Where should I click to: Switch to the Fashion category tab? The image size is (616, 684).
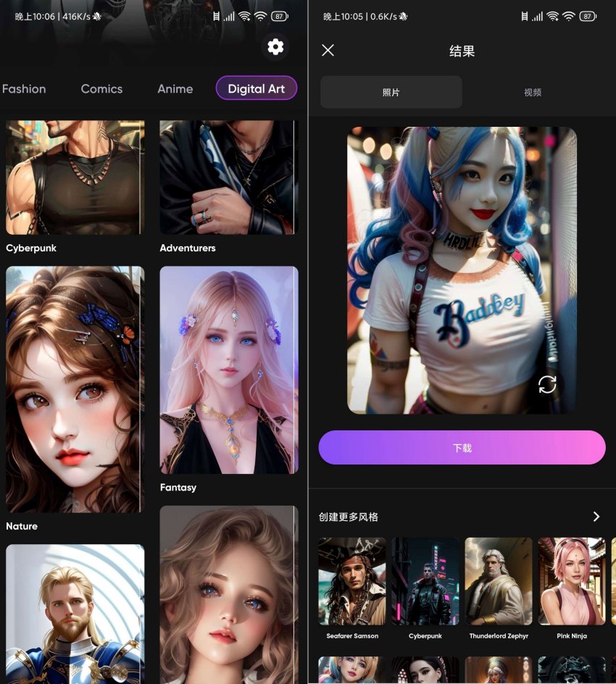(x=24, y=88)
